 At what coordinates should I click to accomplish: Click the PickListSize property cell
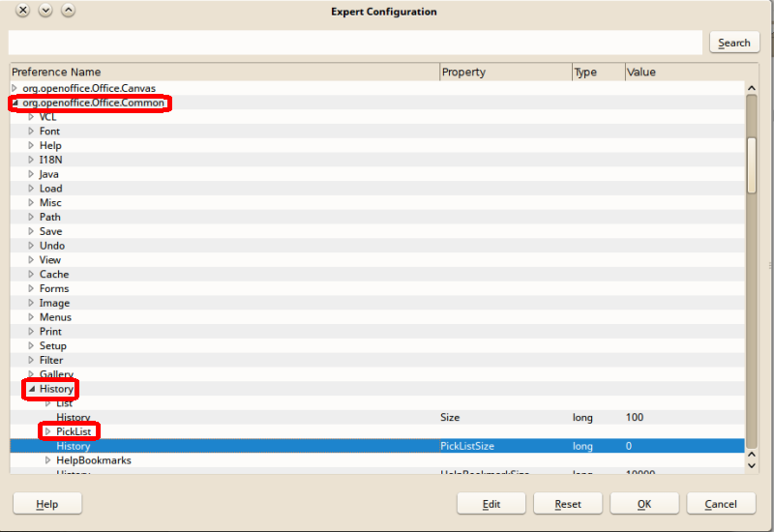[x=467, y=446]
